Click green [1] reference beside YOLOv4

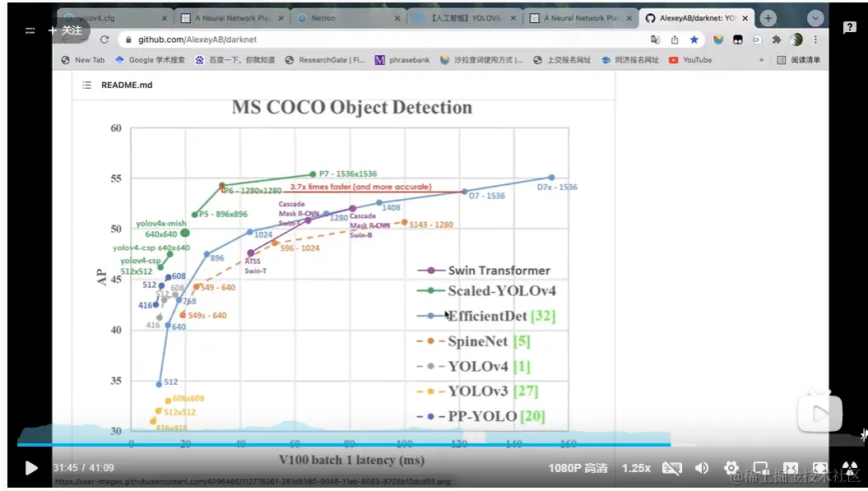pos(521,367)
